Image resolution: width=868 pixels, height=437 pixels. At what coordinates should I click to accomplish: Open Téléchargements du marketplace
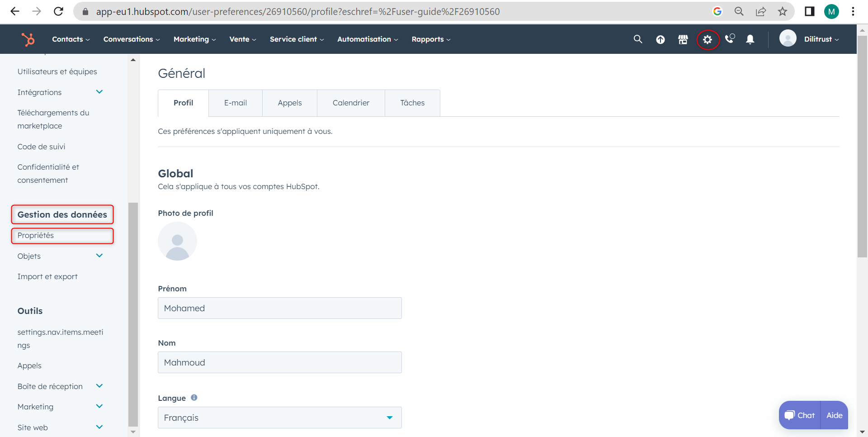pos(53,119)
